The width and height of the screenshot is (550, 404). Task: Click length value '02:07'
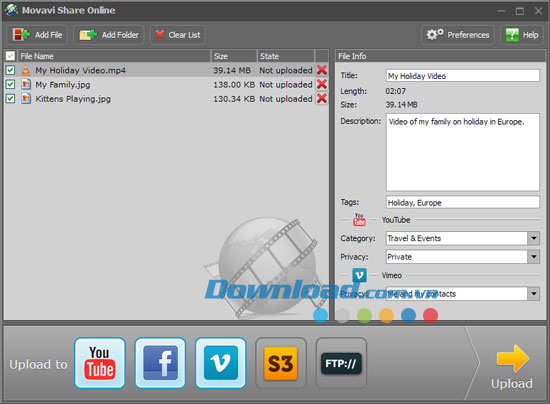pyautogui.click(x=396, y=91)
